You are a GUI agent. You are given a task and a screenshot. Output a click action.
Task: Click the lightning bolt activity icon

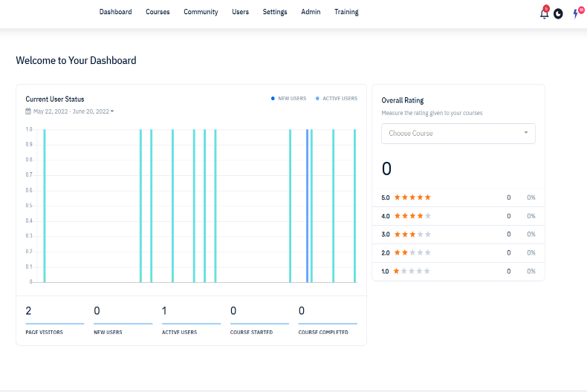pos(575,13)
